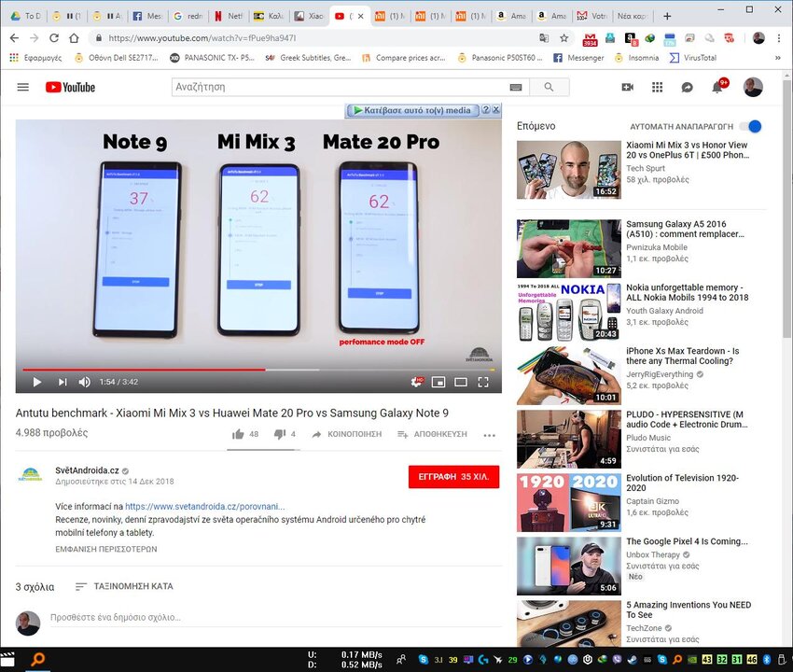This screenshot has width=793, height=672.
Task: Mute the video volume
Action: tap(85, 382)
